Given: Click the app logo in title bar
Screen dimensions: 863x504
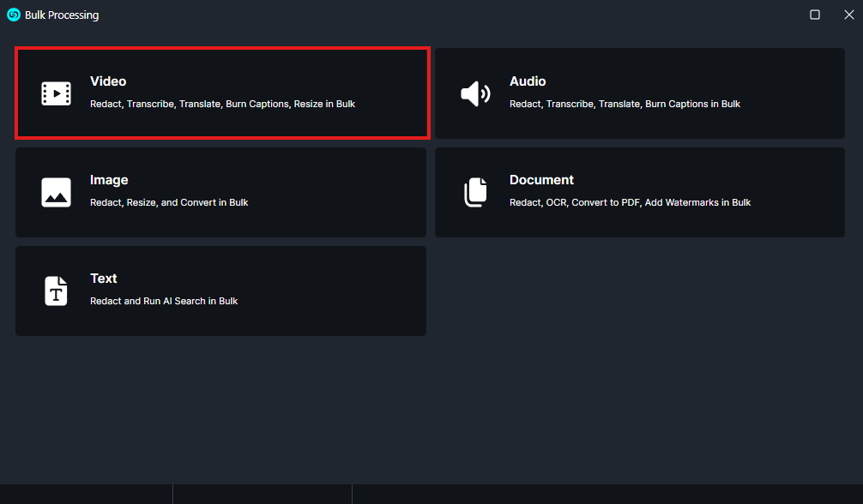Looking at the screenshot, I should [14, 15].
